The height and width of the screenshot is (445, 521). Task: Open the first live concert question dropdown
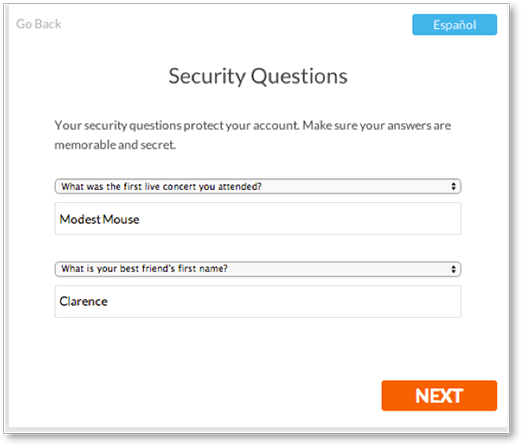(258, 186)
